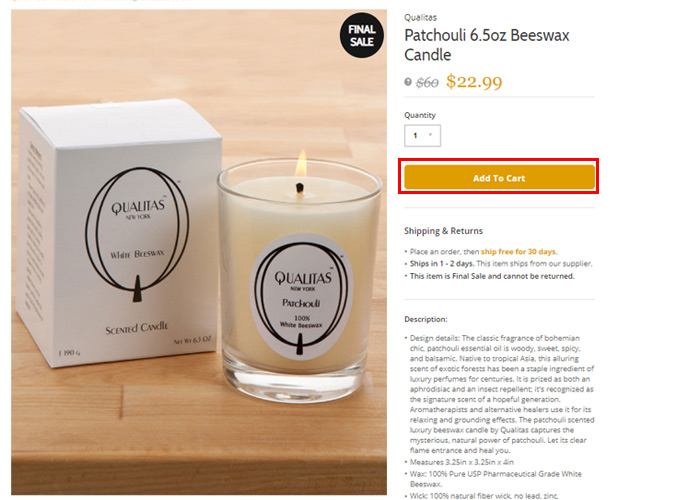Click the white Qualitas box in photo
The height and width of the screenshot is (500, 700).
coord(119,232)
